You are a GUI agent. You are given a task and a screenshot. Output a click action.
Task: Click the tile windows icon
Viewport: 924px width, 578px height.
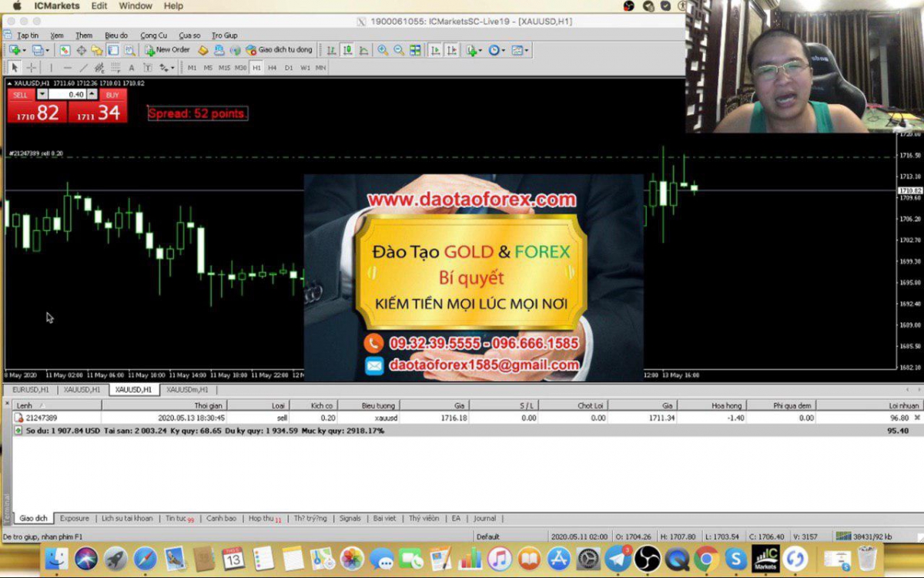(x=416, y=50)
